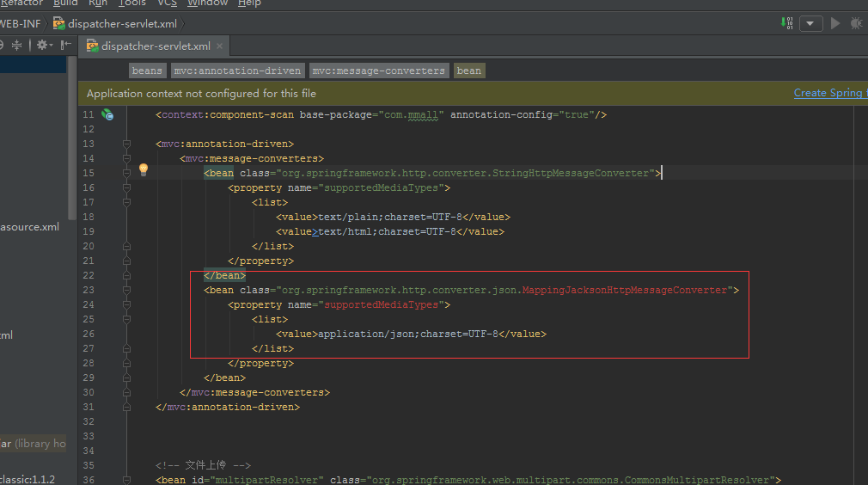Open the Help menu

click(x=249, y=3)
